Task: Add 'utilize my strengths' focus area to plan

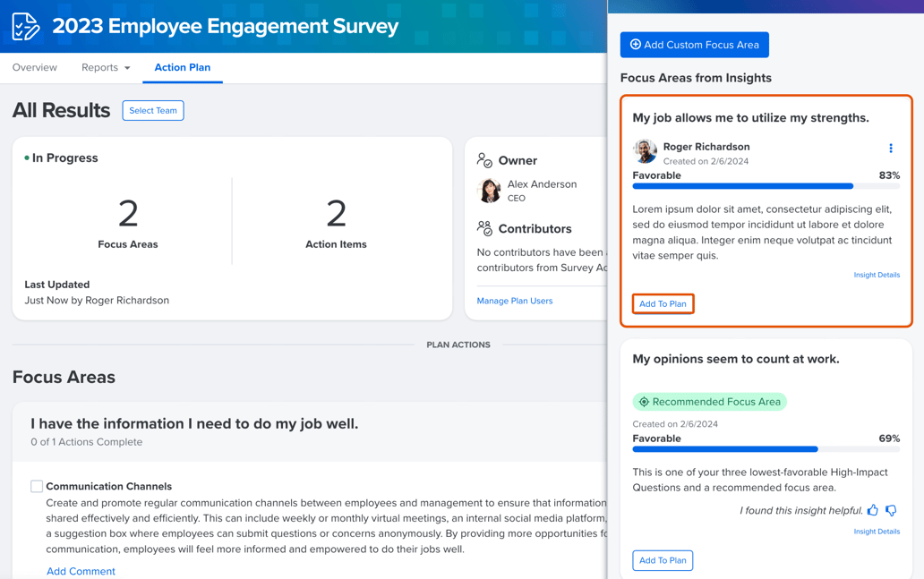Action: (x=663, y=304)
